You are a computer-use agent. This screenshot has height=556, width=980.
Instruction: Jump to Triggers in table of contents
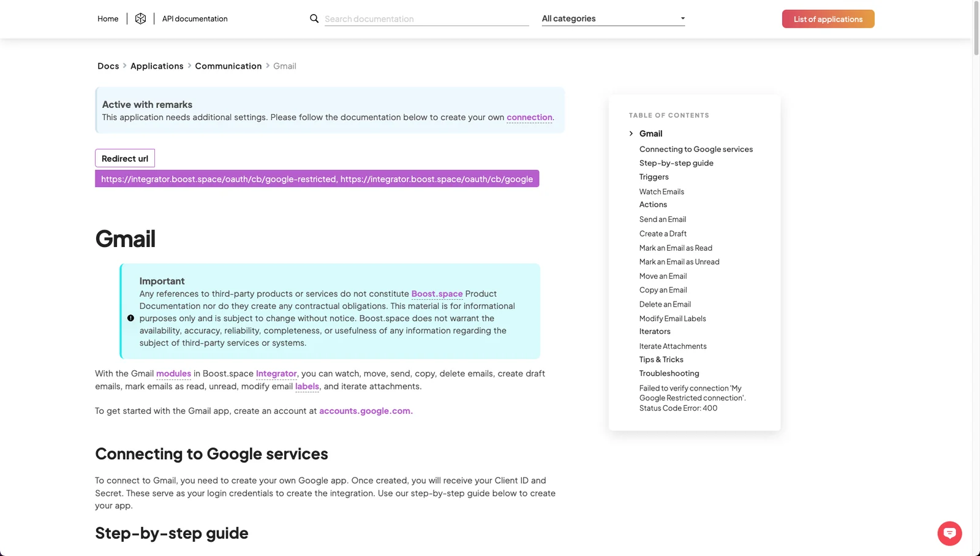654,177
